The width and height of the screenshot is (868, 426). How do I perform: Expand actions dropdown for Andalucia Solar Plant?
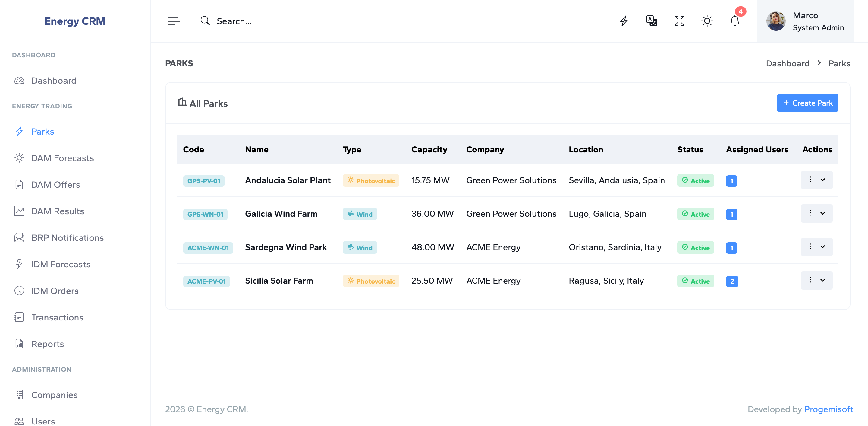point(822,180)
